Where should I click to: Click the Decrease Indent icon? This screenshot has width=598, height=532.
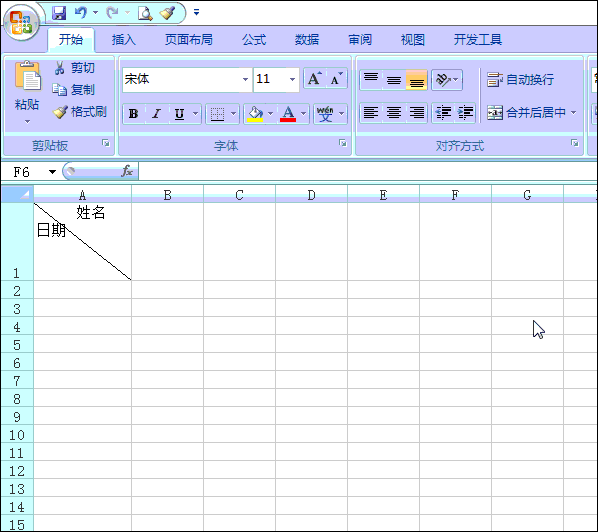pos(443,113)
